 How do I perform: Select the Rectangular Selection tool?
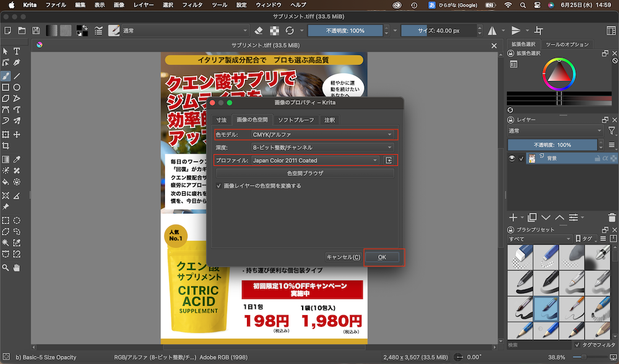click(6, 220)
